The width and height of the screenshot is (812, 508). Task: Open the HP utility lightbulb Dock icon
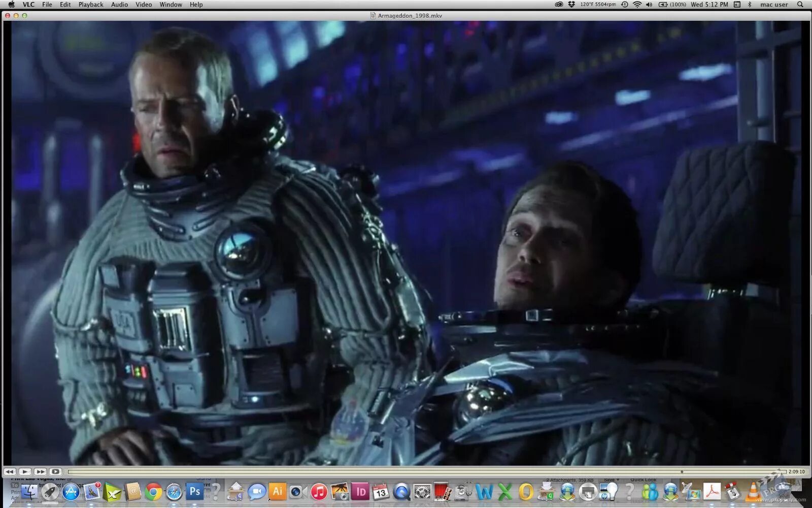[608, 492]
